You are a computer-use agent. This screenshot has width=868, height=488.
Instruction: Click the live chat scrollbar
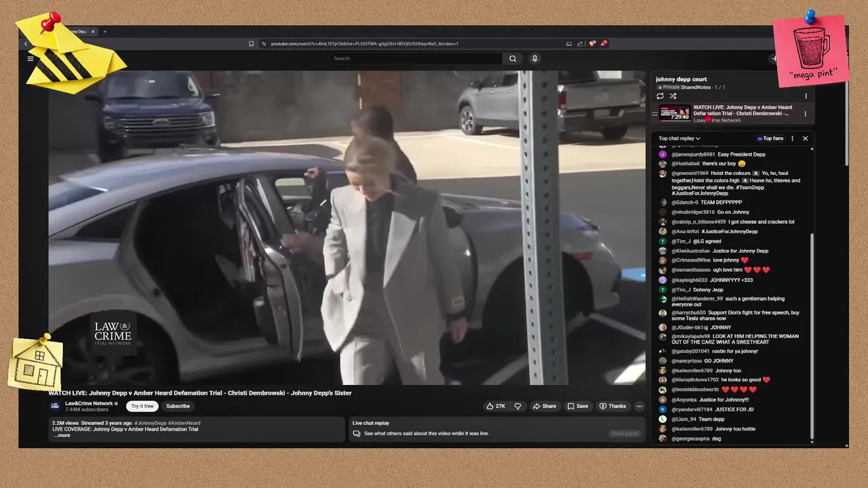[812, 337]
